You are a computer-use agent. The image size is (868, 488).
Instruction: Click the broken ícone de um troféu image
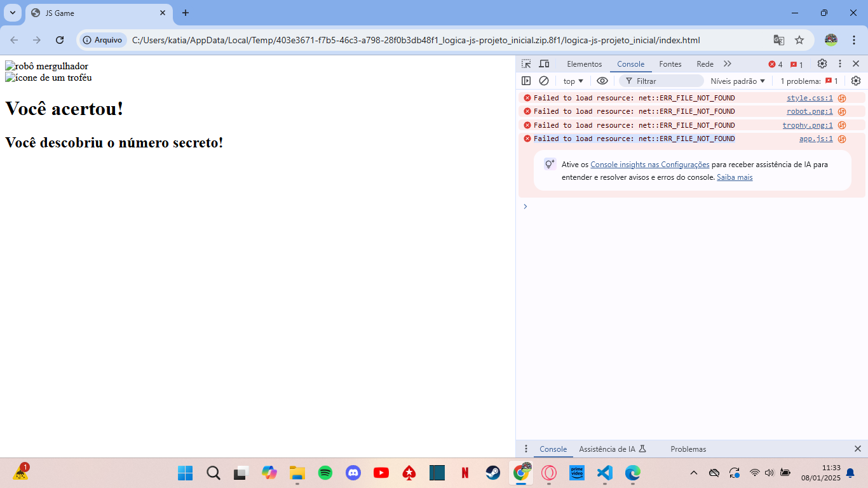click(x=48, y=78)
